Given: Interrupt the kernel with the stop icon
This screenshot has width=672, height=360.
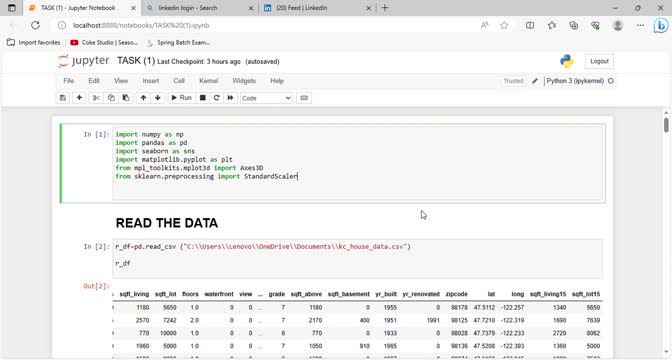Looking at the screenshot, I should [x=203, y=98].
